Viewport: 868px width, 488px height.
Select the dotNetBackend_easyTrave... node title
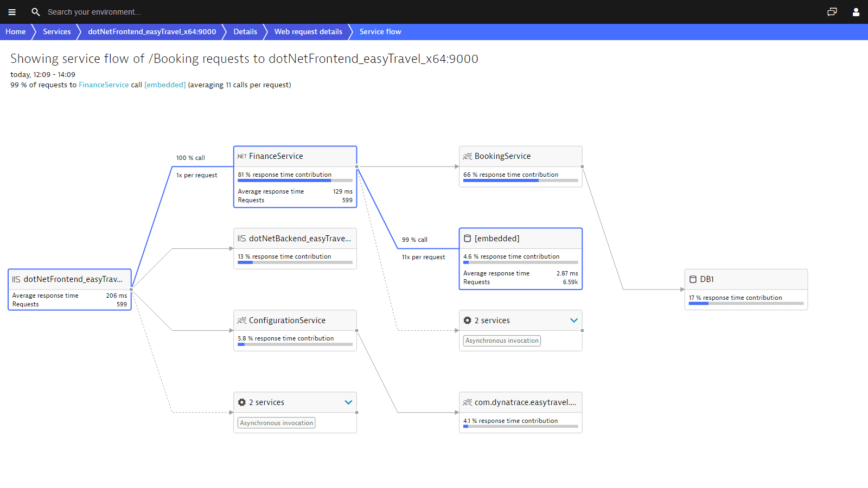[x=300, y=239]
